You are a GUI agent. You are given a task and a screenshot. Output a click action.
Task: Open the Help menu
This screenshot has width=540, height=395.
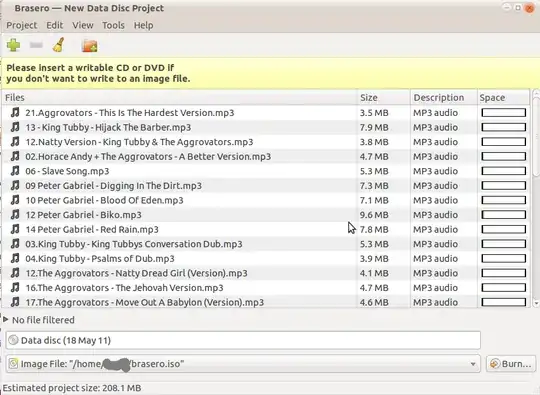point(144,25)
